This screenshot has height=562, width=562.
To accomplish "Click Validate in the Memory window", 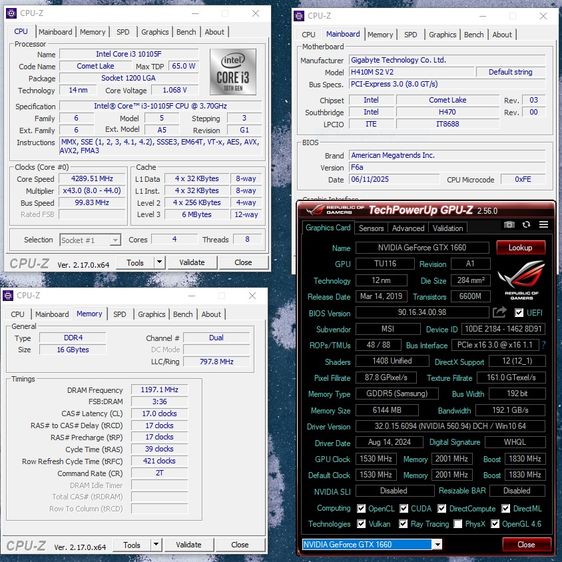I will coord(189,545).
